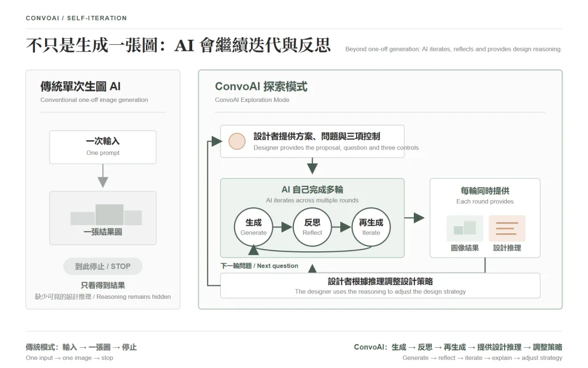This screenshot has height=368, width=588.
Task: Click the arrow between Generate and Reflect
Action: 283,227
